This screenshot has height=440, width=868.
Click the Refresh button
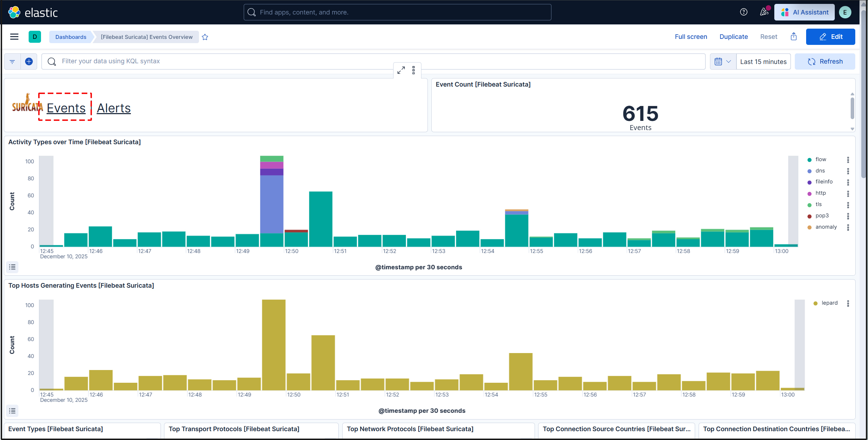[825, 61]
